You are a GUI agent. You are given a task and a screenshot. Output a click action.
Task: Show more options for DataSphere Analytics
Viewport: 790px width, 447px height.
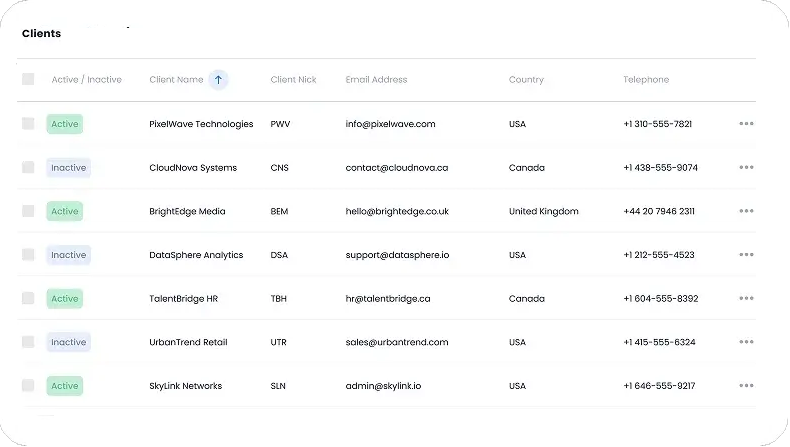746,254
